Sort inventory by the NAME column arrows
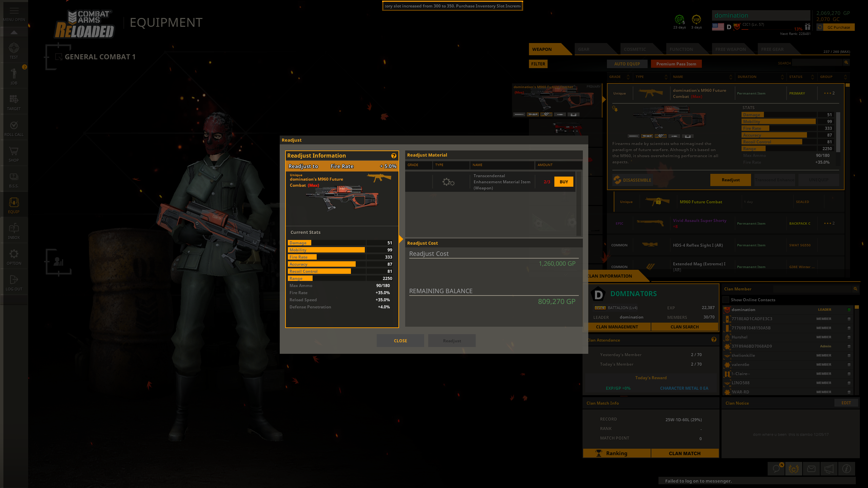868x488 pixels. [x=731, y=77]
